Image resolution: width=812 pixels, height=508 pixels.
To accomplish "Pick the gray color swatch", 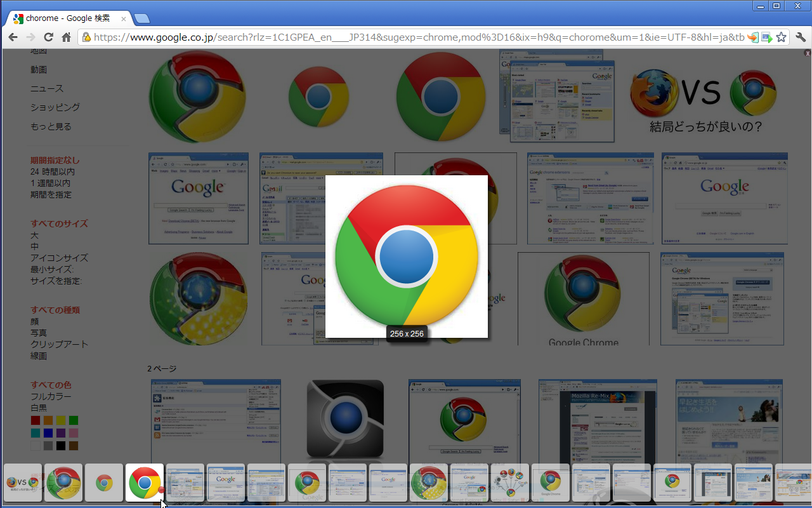I will click(x=48, y=446).
